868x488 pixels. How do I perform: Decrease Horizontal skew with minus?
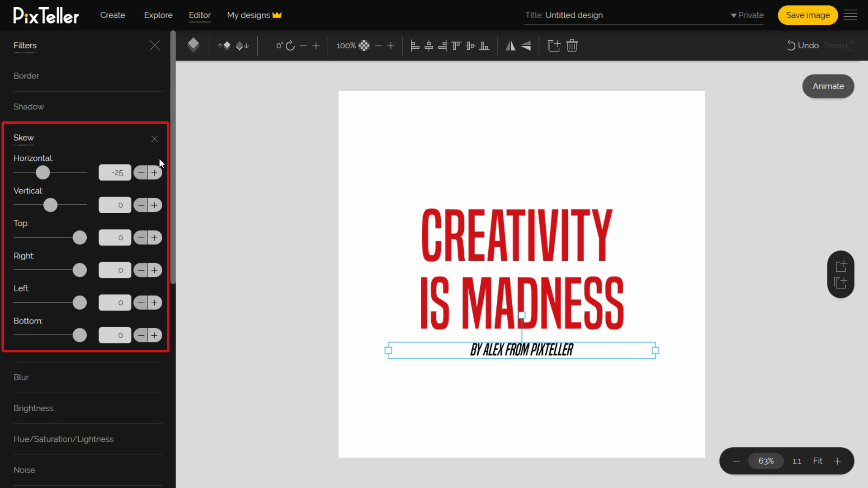tap(141, 173)
